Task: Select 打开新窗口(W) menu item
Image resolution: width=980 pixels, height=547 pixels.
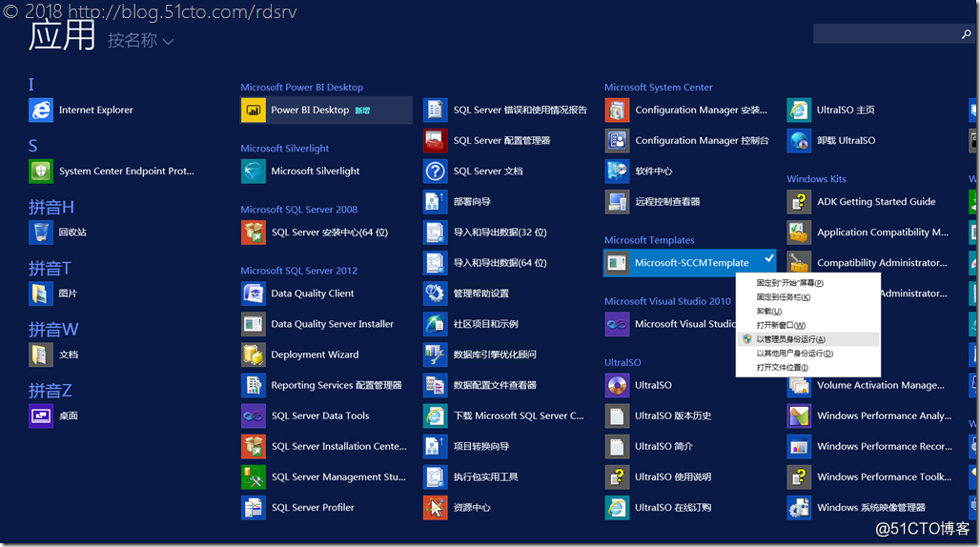Action: click(808, 325)
